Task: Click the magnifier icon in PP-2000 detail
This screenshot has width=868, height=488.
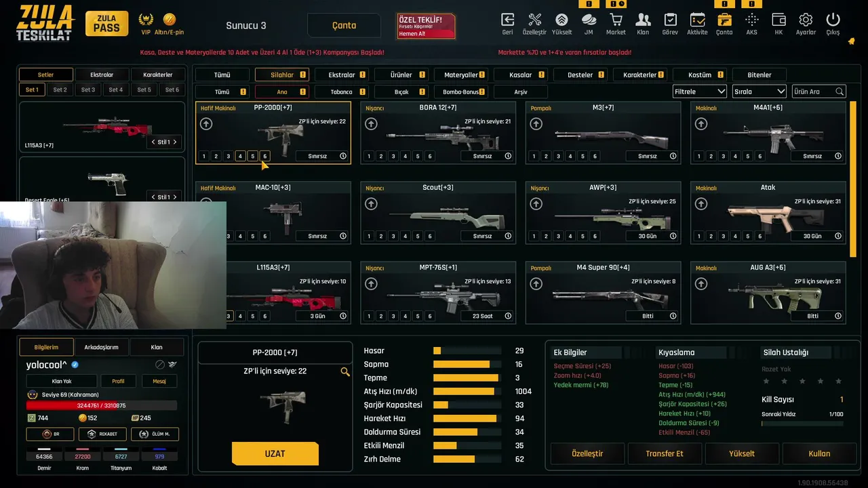Action: click(345, 371)
